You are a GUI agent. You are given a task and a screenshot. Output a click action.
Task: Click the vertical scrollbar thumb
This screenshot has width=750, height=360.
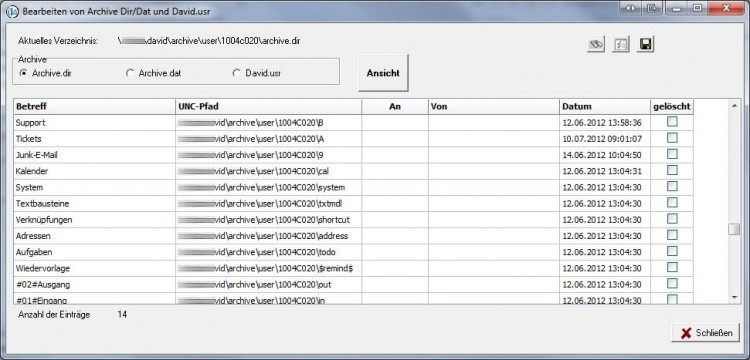(x=734, y=229)
